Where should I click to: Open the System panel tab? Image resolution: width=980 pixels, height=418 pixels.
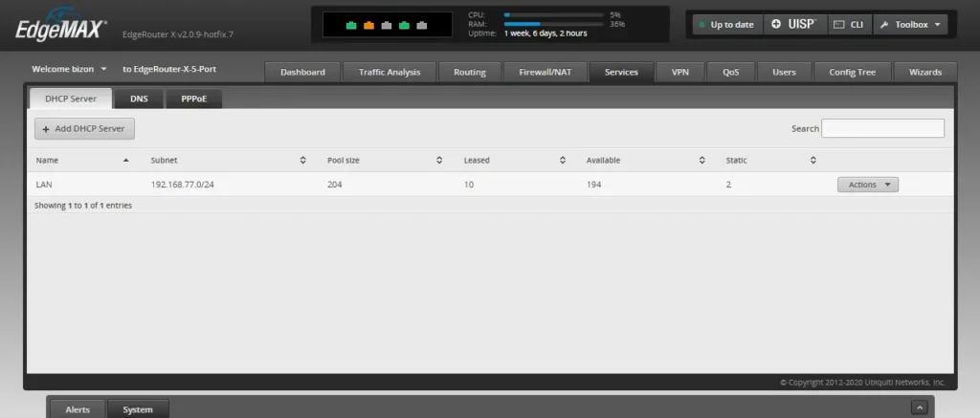[x=138, y=410]
